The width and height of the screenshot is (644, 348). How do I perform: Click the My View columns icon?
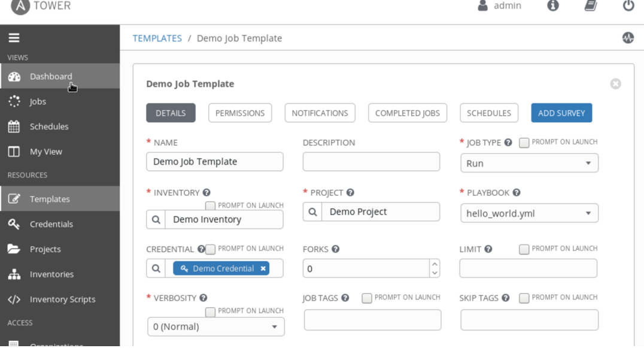tap(14, 152)
